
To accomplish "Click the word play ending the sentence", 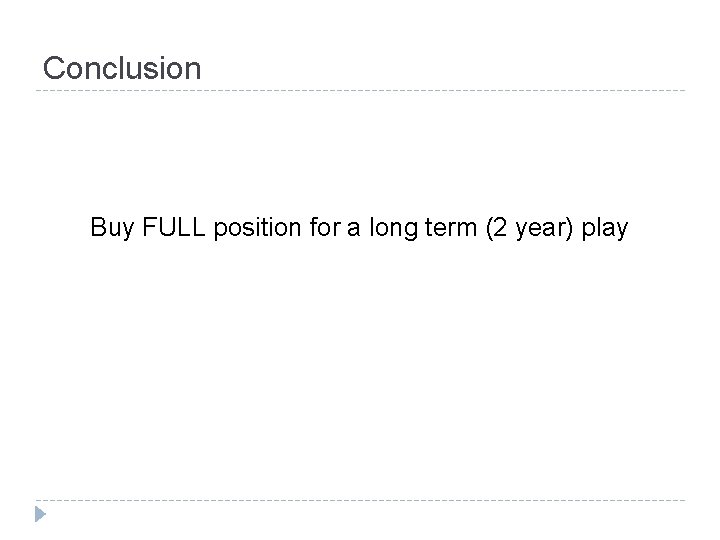I will click(x=604, y=228).
